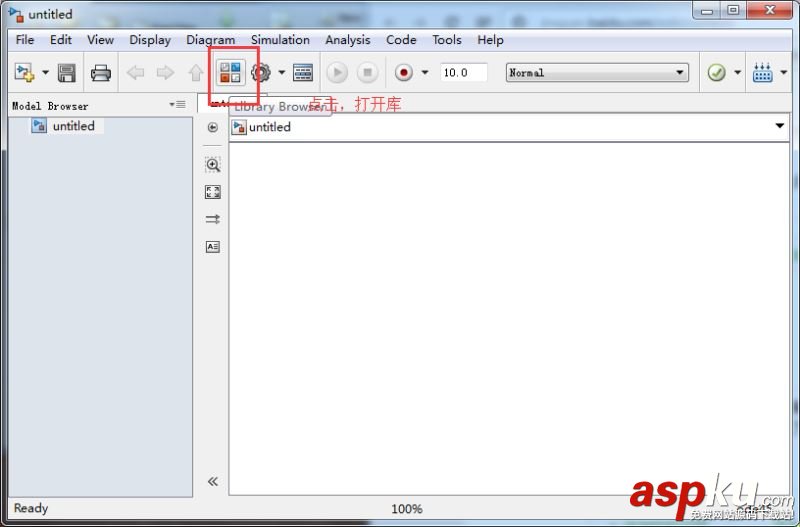
Task: Click the Model Advisor green check icon
Action: coord(716,72)
